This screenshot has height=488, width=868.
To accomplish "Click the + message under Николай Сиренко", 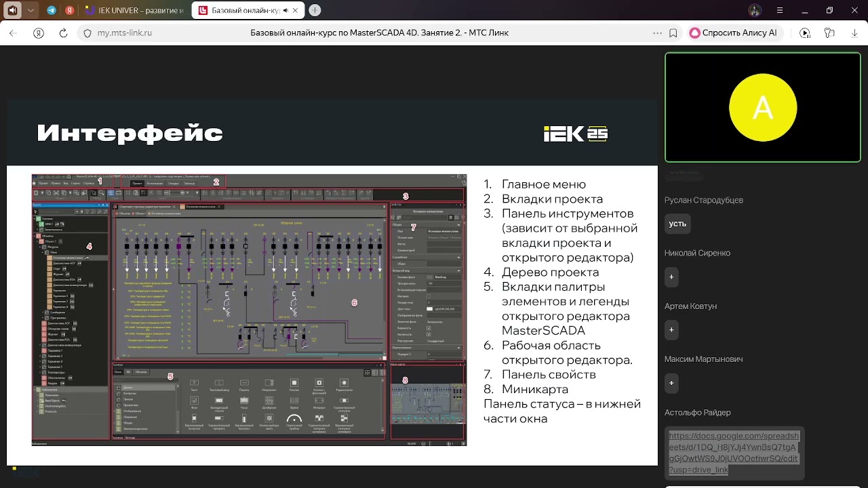I will pos(671,277).
